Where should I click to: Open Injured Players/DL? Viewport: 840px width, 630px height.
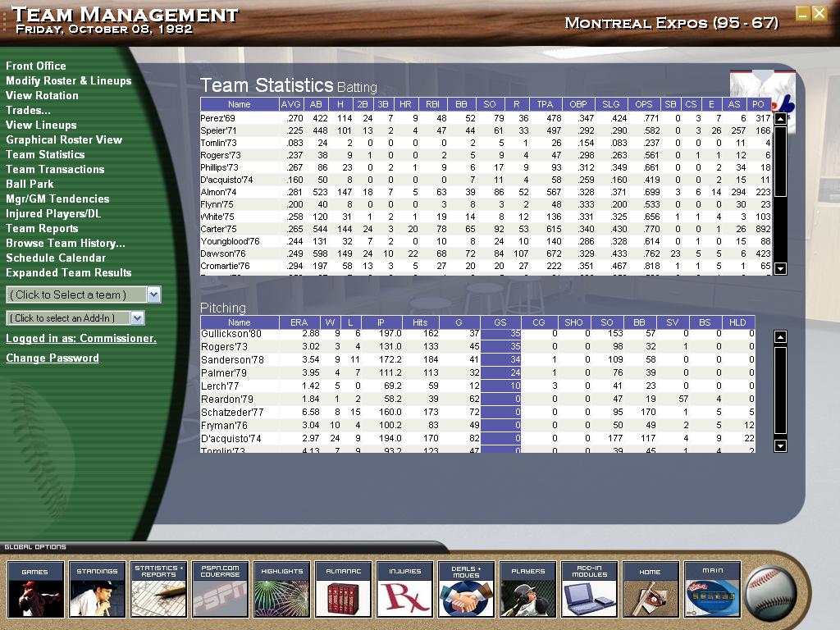pos(53,214)
